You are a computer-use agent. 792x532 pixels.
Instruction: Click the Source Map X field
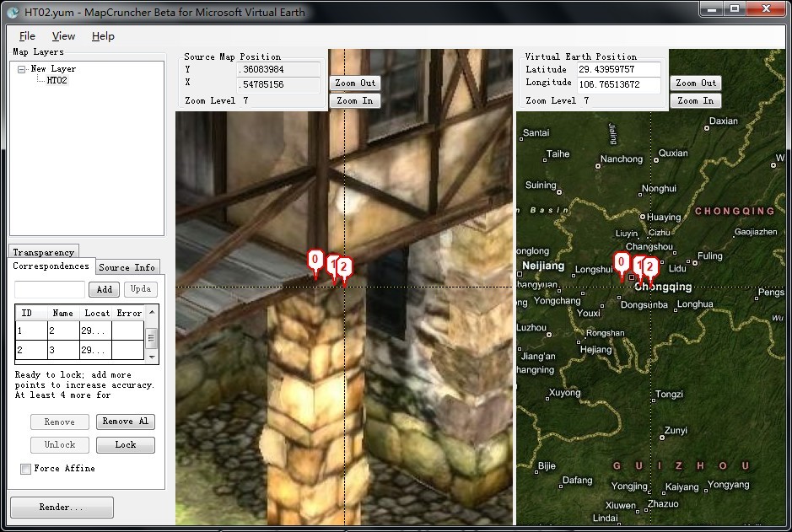pyautogui.click(x=278, y=84)
